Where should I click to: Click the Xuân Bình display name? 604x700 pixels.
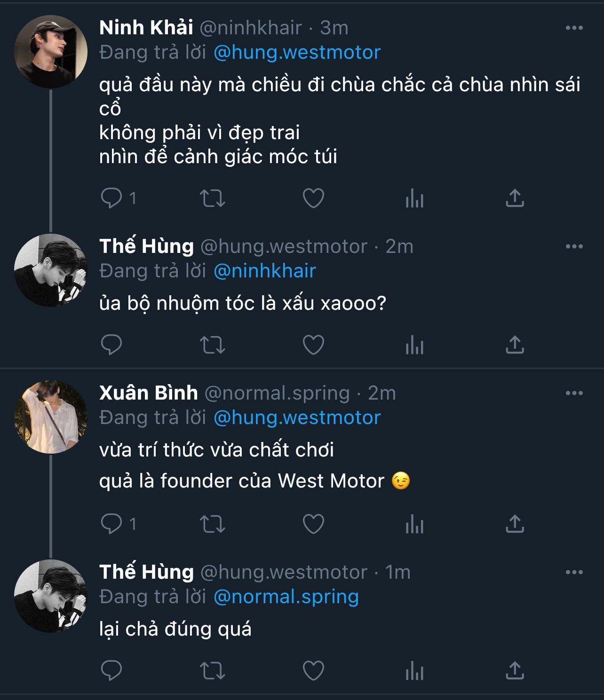coord(149,393)
